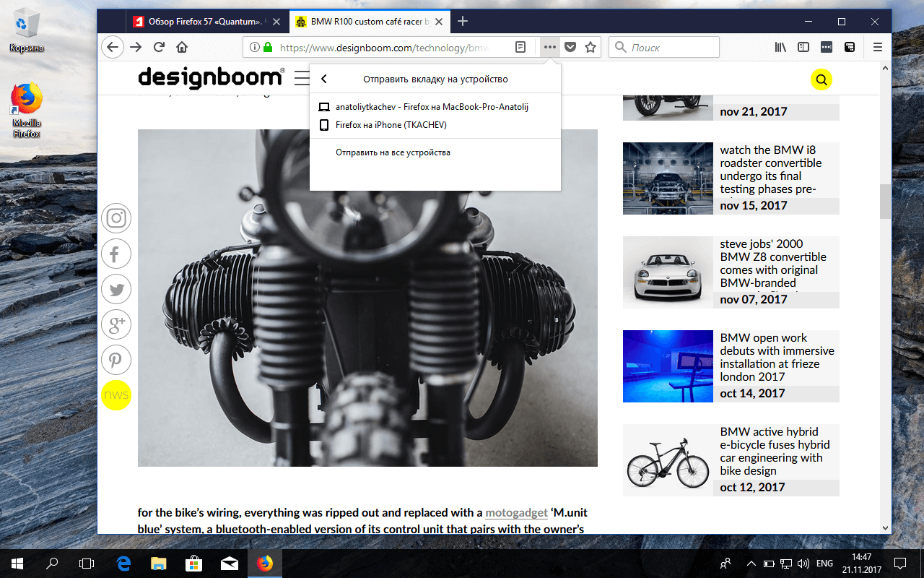
Task: Open the motogadget link in the article
Action: pos(516,512)
